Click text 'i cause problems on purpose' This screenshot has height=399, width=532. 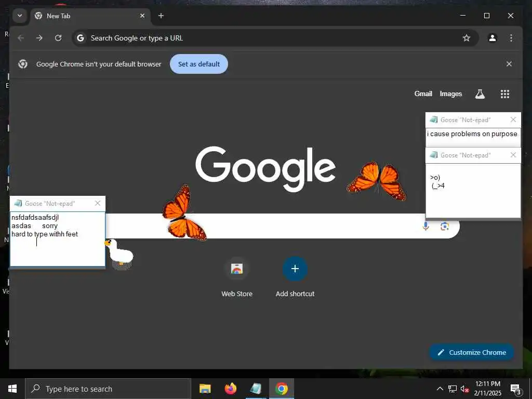click(472, 134)
